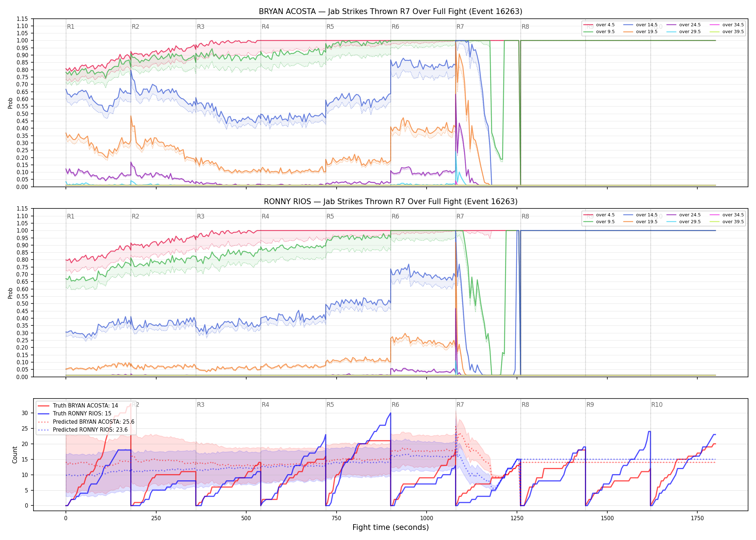Select the R6 round marker in Bryan Acosta chart
The image size is (756, 540).
click(395, 27)
